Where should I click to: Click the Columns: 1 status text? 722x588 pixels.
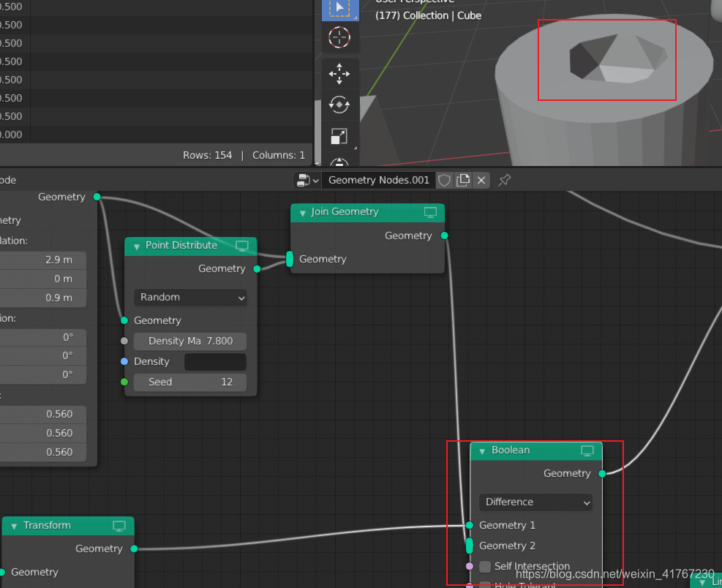click(x=279, y=155)
